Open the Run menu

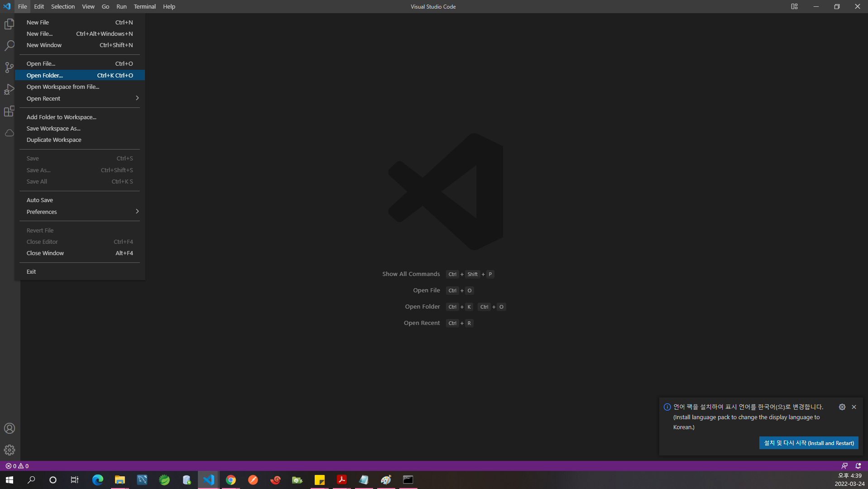pos(121,6)
